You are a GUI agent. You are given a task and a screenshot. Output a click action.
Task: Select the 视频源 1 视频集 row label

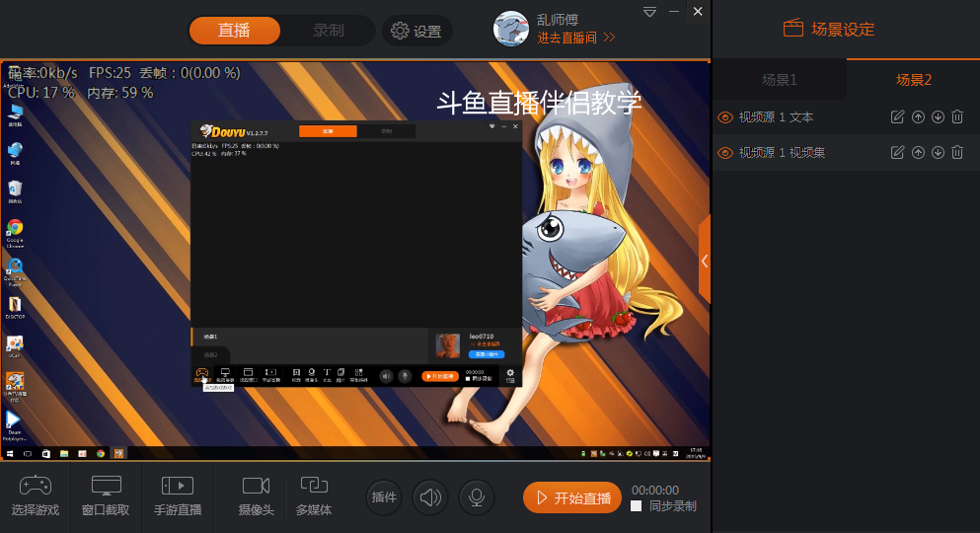pyautogui.click(x=782, y=153)
